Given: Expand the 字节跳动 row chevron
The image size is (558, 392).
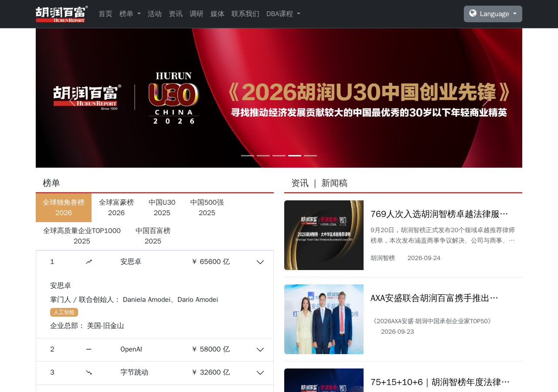Looking at the screenshot, I should (260, 373).
